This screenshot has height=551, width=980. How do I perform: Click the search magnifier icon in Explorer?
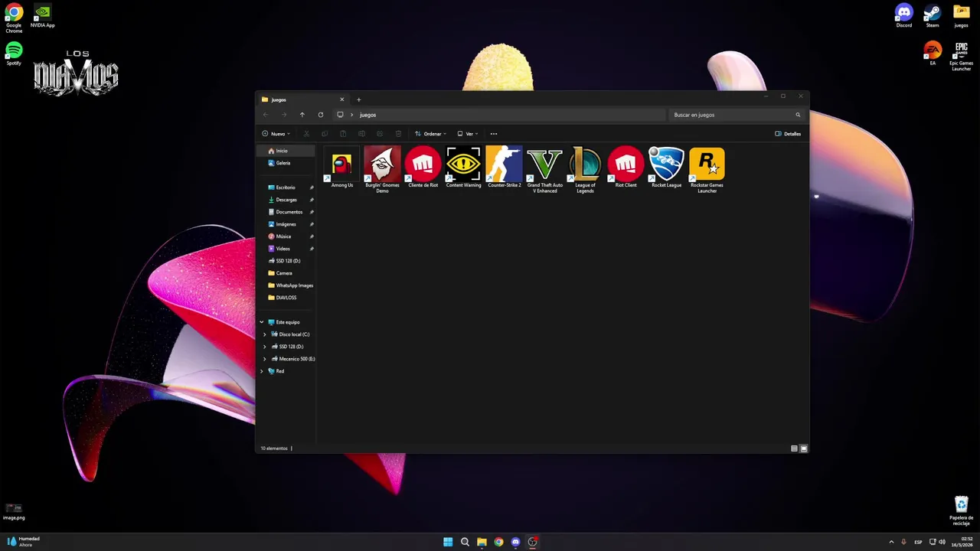(x=798, y=115)
